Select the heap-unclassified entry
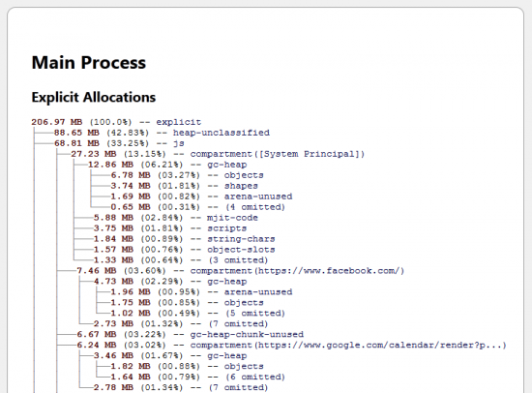The width and height of the screenshot is (532, 393). (162, 133)
